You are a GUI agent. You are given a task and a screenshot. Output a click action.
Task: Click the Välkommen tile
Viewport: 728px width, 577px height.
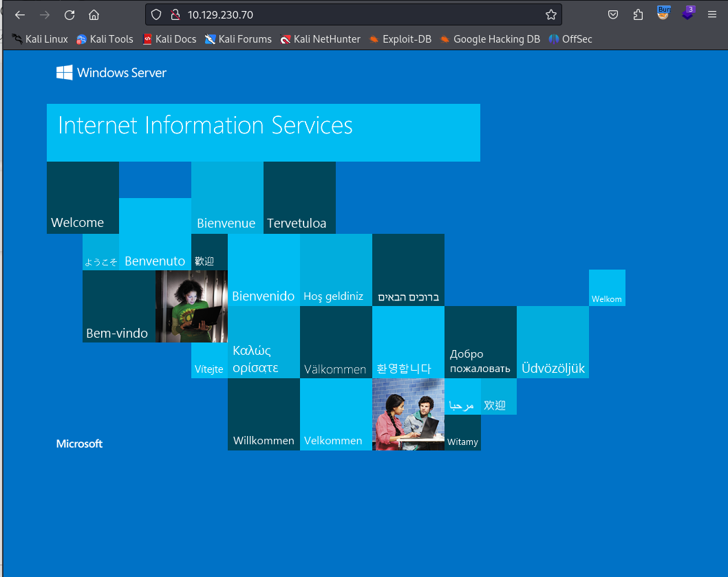(x=336, y=342)
